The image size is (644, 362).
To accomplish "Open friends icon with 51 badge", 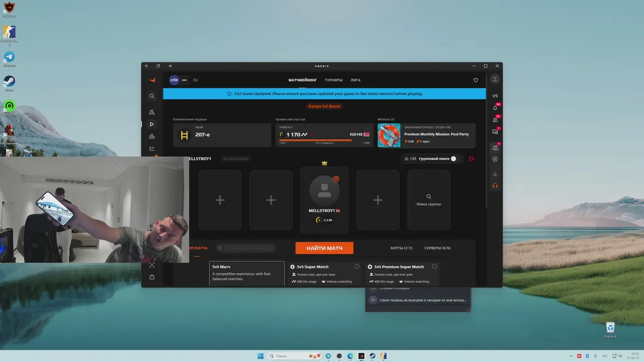I will pos(495,120).
